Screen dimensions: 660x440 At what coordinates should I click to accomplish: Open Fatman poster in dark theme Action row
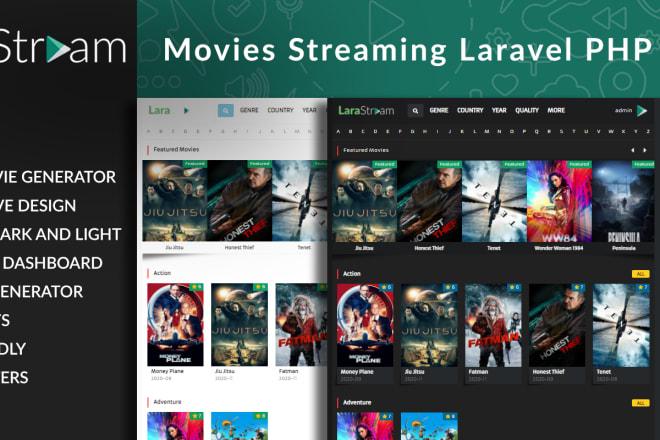click(x=493, y=325)
